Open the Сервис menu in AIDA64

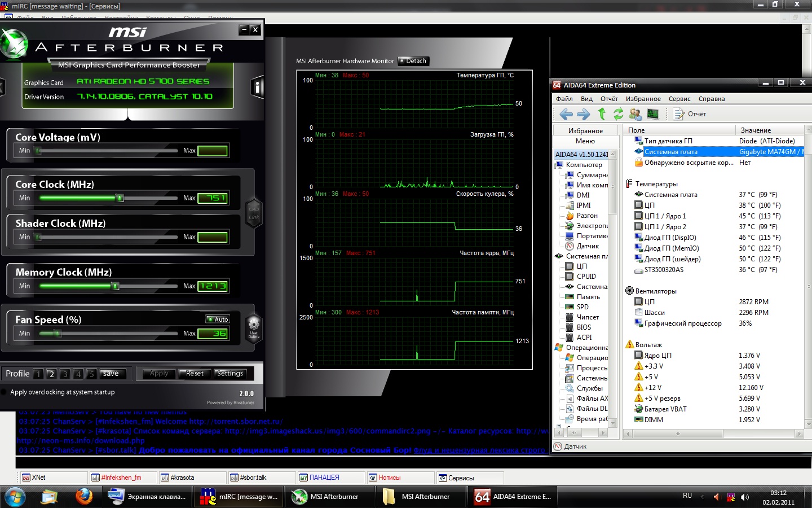point(679,99)
